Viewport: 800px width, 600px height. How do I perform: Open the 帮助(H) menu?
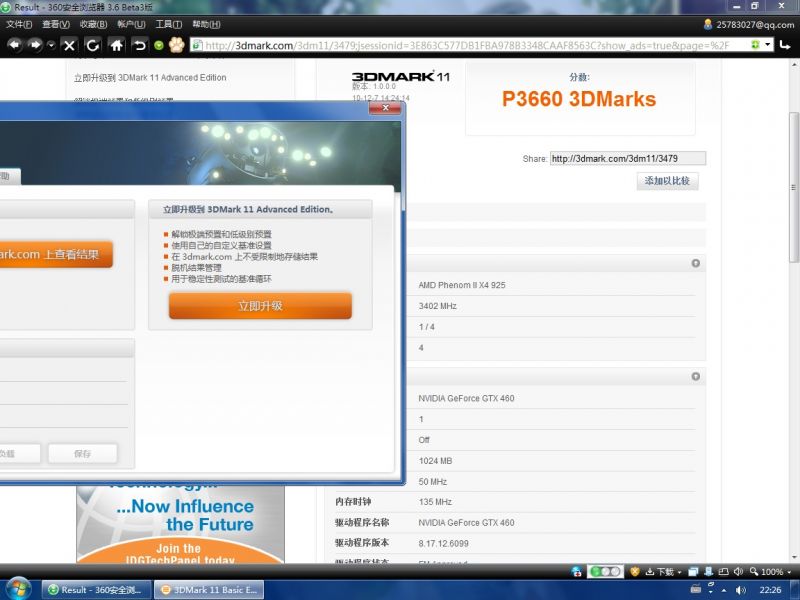coord(206,24)
